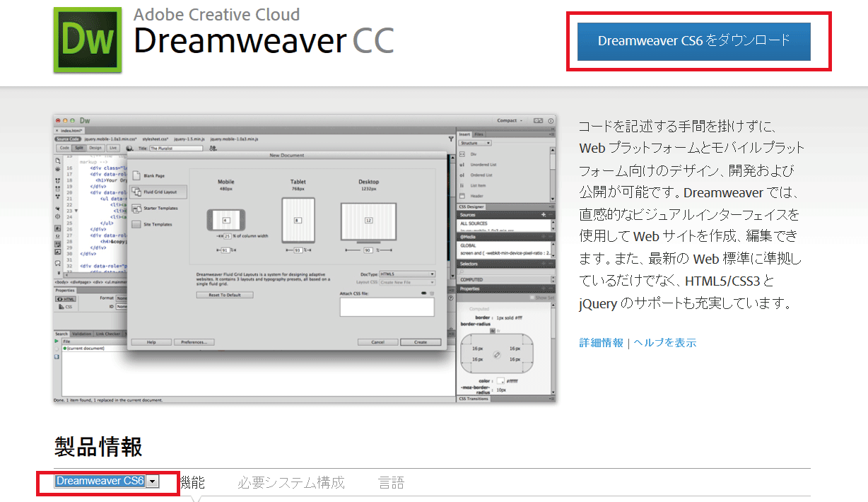
Task: Switch to the 必要システム構成 tab
Action: 291,483
